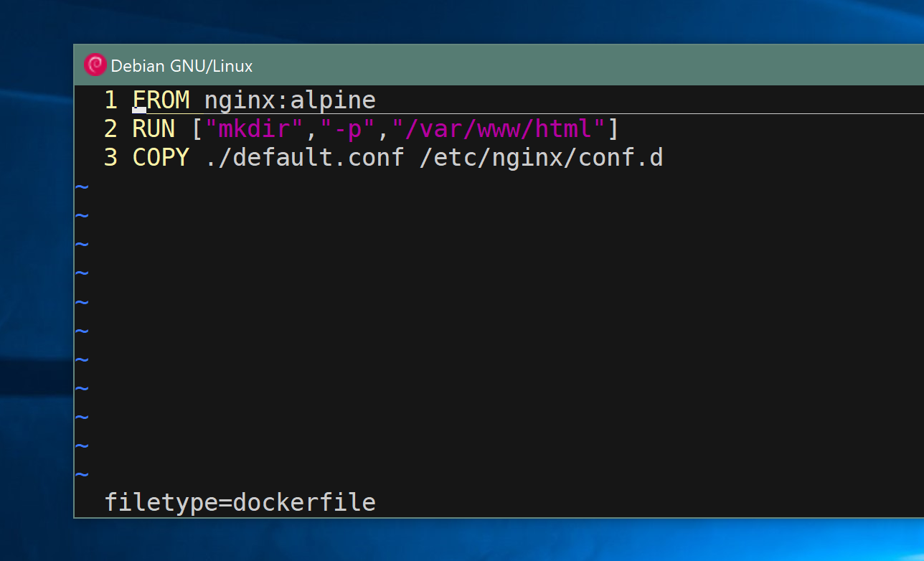
Task: Click the Debian swirl logo icon
Action: [x=95, y=65]
